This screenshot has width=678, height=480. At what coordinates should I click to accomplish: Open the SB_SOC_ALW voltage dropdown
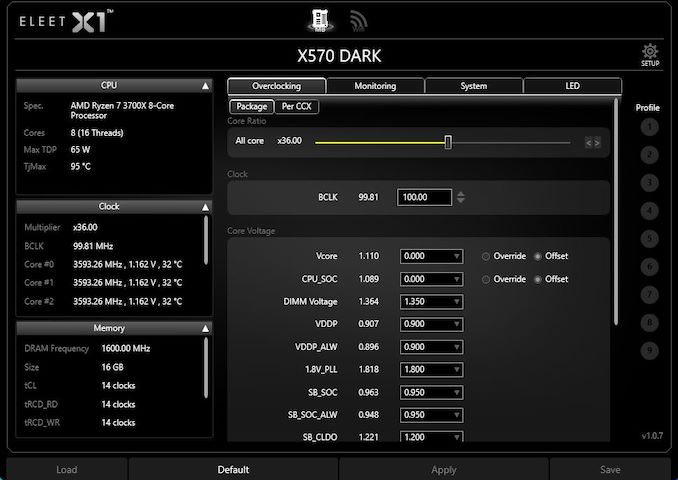pos(432,415)
